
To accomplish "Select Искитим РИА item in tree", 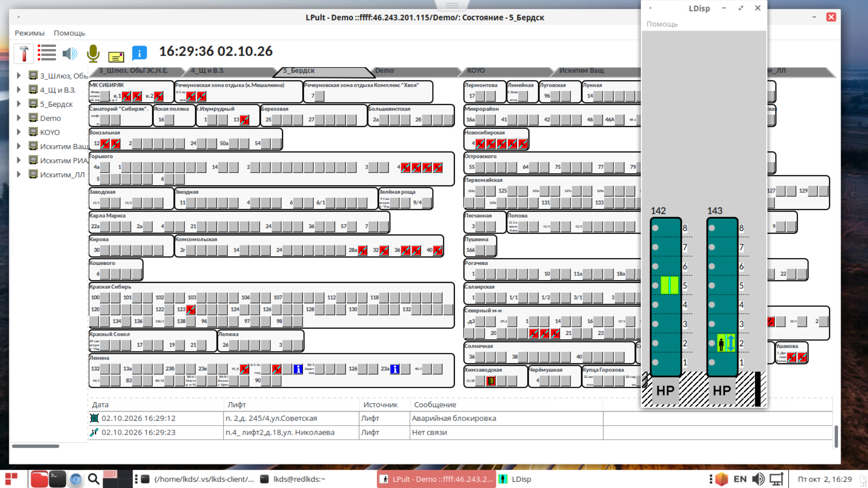I will [64, 160].
